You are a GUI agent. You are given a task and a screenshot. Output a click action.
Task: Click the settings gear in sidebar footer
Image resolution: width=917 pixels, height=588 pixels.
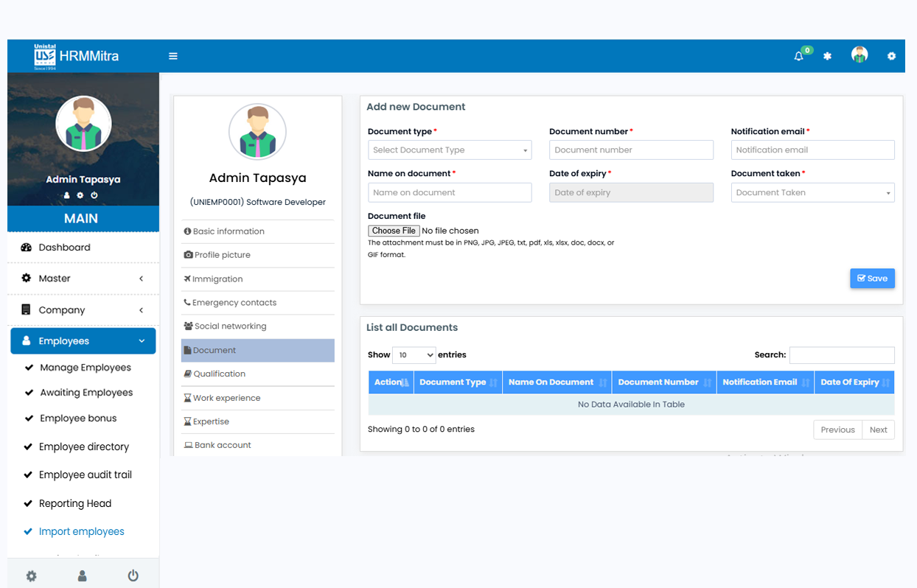[31, 576]
